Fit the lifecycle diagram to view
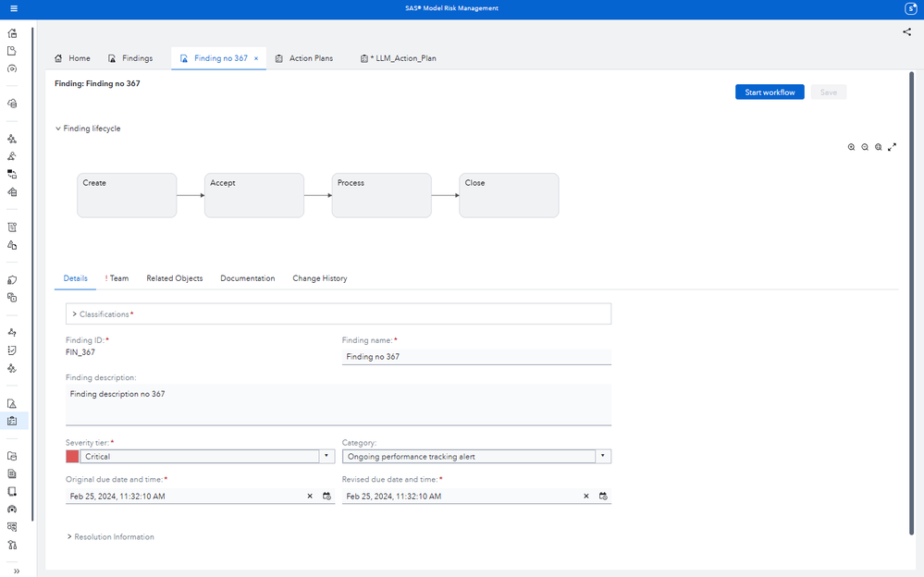The width and height of the screenshot is (924, 577). 878,147
